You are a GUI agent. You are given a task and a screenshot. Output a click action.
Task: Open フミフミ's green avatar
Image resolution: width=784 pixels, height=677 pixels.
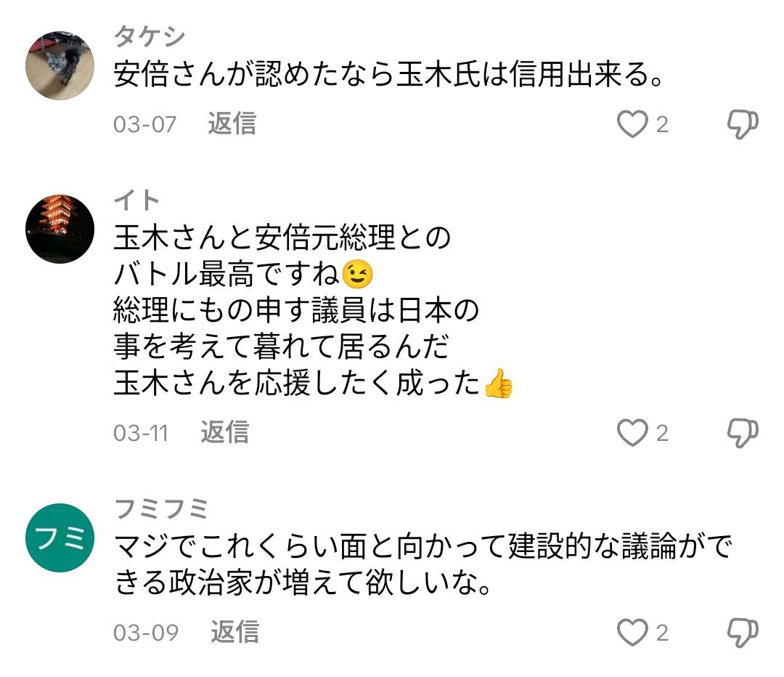[60, 537]
